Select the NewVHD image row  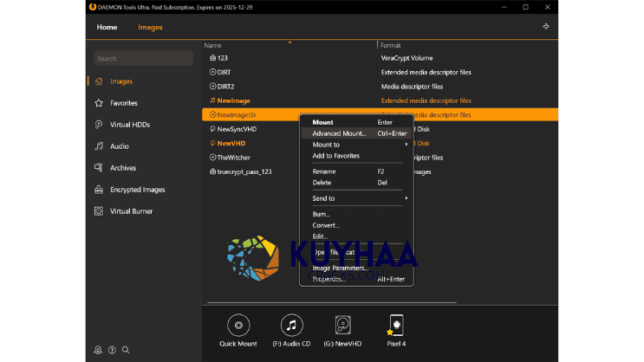[251, 143]
